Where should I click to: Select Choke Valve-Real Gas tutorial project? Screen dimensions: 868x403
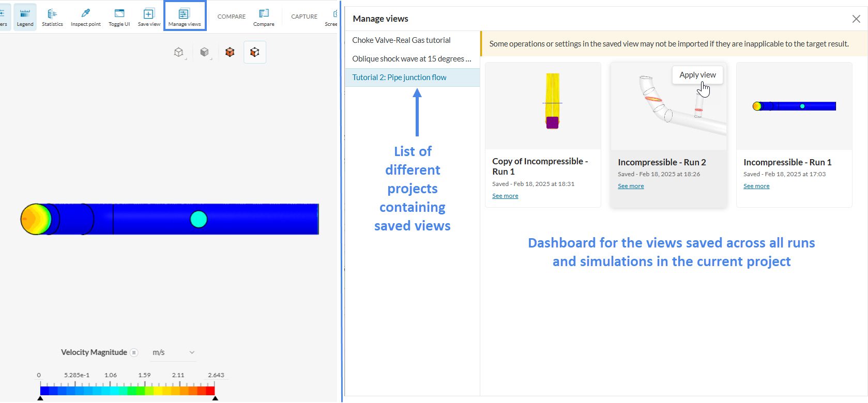401,40
